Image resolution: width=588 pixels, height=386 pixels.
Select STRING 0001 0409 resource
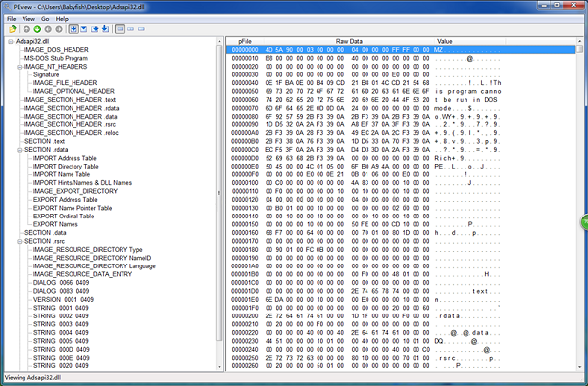tap(61, 308)
